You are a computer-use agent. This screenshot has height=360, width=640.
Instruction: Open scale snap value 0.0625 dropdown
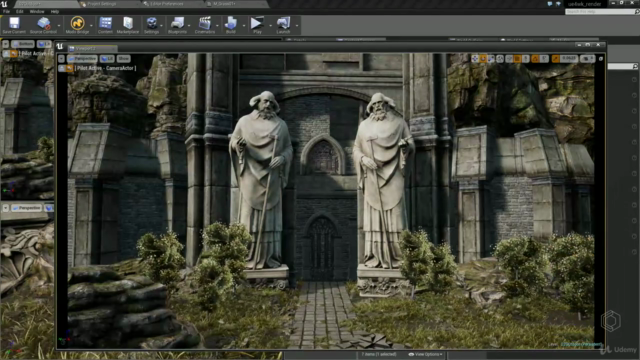tap(569, 59)
